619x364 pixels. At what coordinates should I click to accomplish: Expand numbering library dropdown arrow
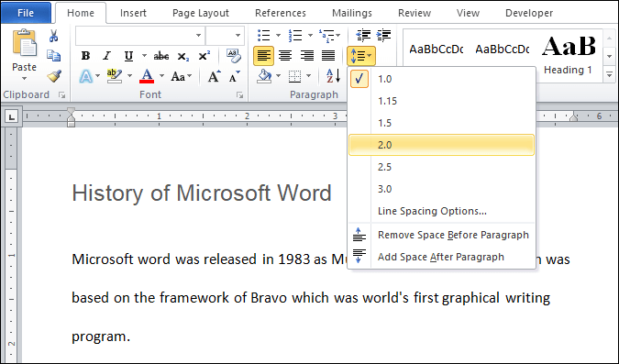tap(310, 36)
